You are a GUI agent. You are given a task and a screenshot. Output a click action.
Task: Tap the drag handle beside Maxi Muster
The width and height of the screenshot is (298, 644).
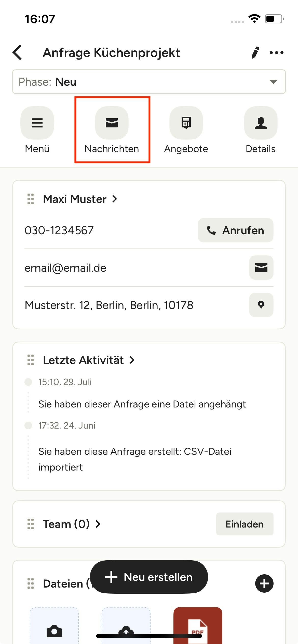click(x=31, y=199)
